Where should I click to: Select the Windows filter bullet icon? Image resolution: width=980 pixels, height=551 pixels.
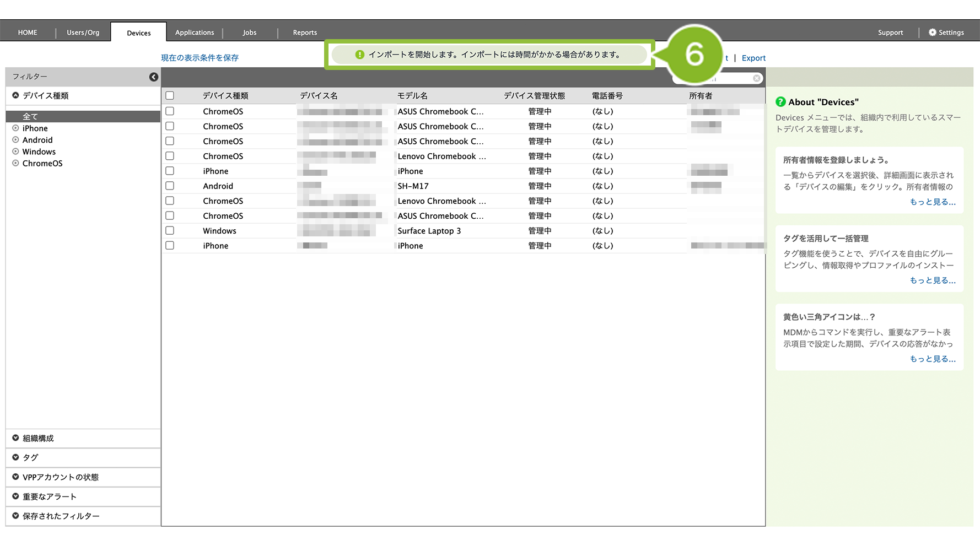point(16,152)
